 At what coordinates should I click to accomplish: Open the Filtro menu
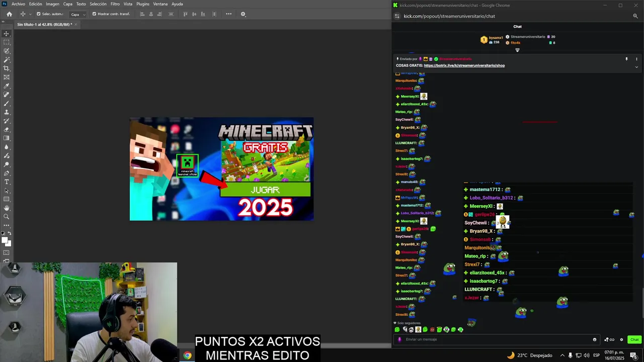[115, 4]
